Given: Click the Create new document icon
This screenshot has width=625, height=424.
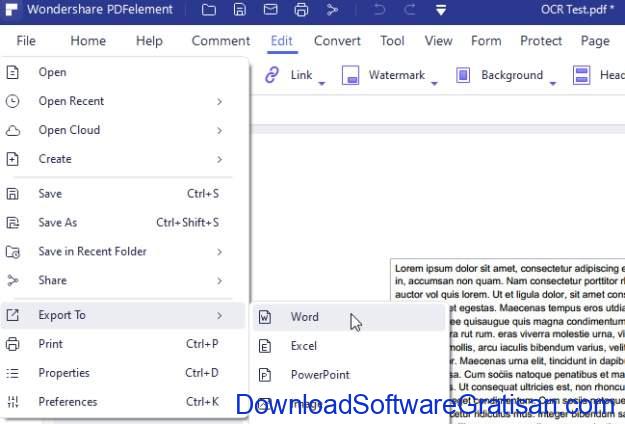Looking at the screenshot, I should (13, 159).
